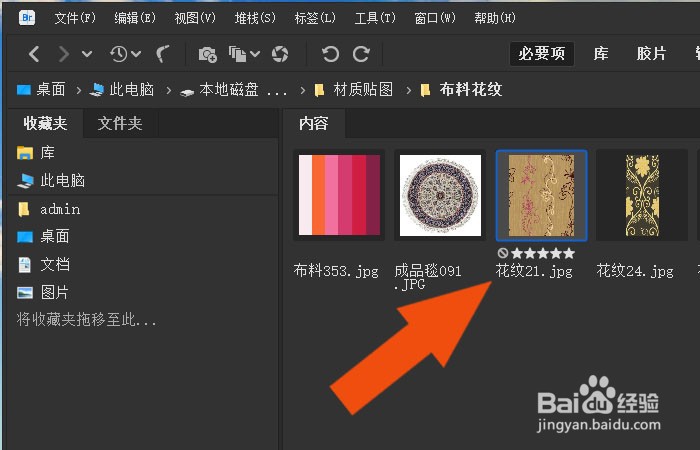
Task: Click the boomerang return icon
Action: click(163, 54)
